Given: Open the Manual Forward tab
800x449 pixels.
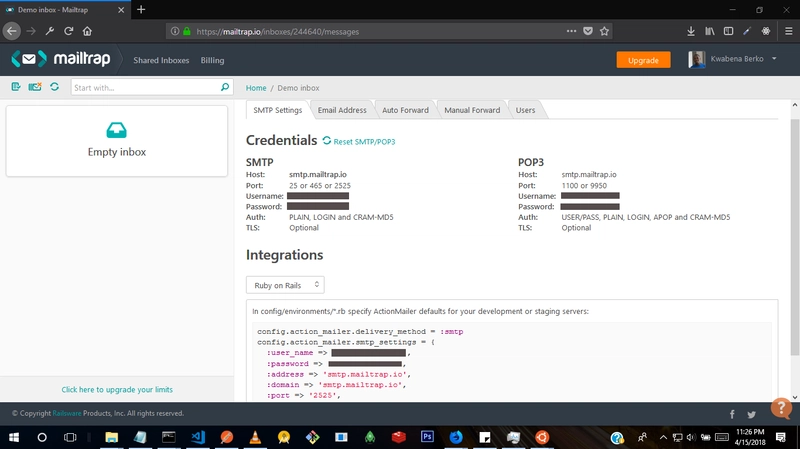Looking at the screenshot, I should pyautogui.click(x=472, y=110).
